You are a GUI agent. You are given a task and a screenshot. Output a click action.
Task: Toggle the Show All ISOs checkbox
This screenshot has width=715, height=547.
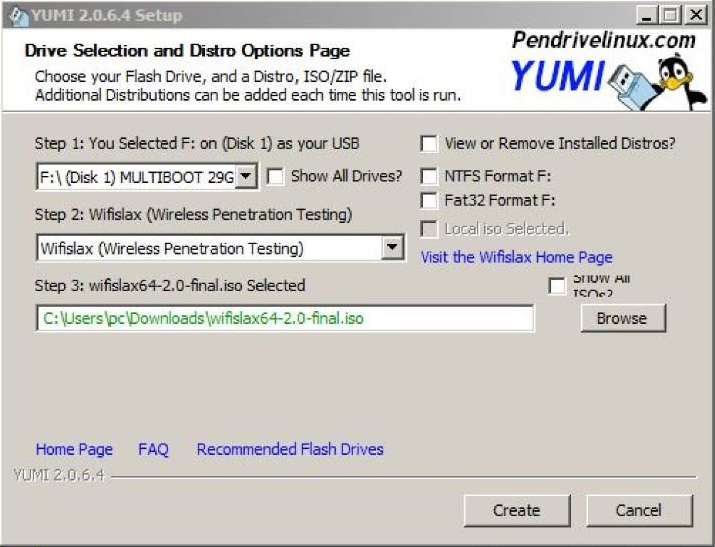pos(557,286)
